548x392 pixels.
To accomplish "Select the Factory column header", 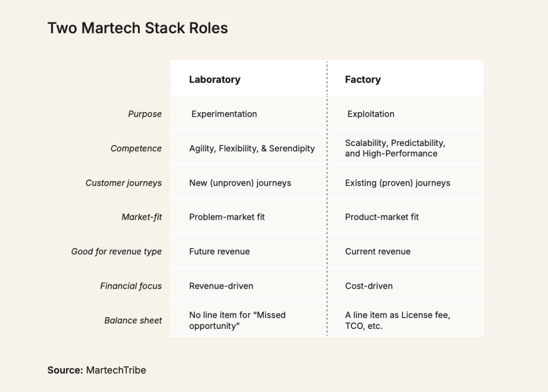I will point(363,80).
